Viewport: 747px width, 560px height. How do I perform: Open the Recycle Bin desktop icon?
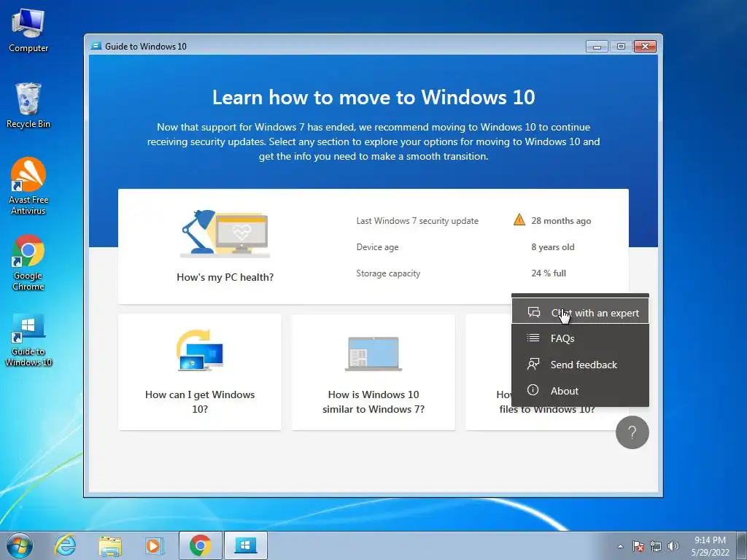click(x=28, y=105)
